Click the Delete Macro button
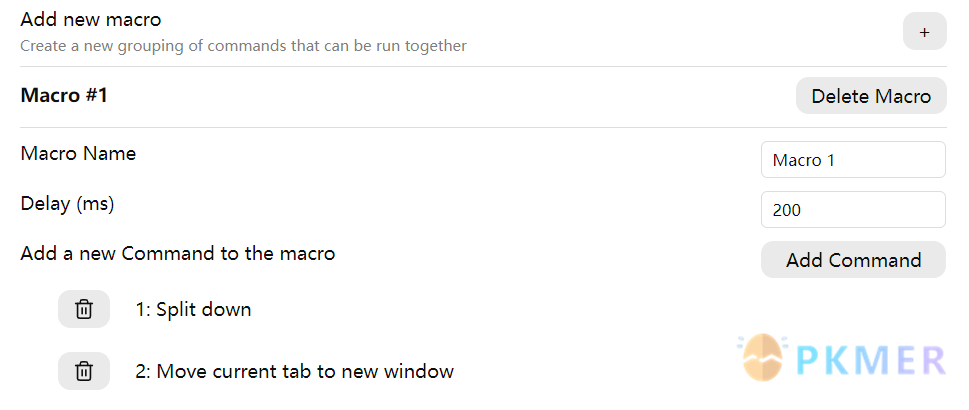This screenshot has width=969, height=410. (871, 96)
